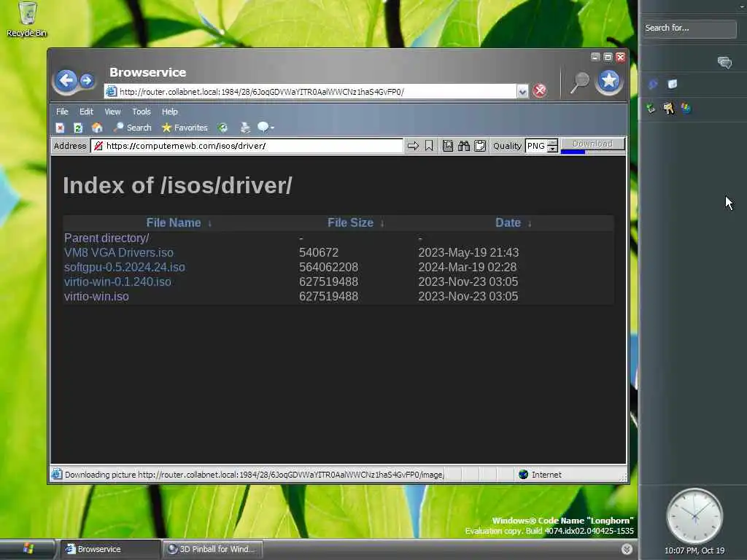Open Favorites from the toolbar star button
This screenshot has width=747, height=560.
185,128
